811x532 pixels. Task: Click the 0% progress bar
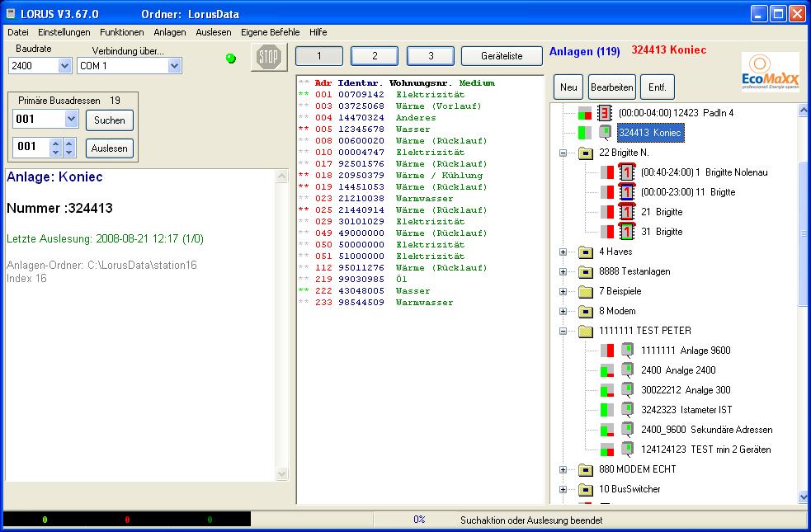419,520
